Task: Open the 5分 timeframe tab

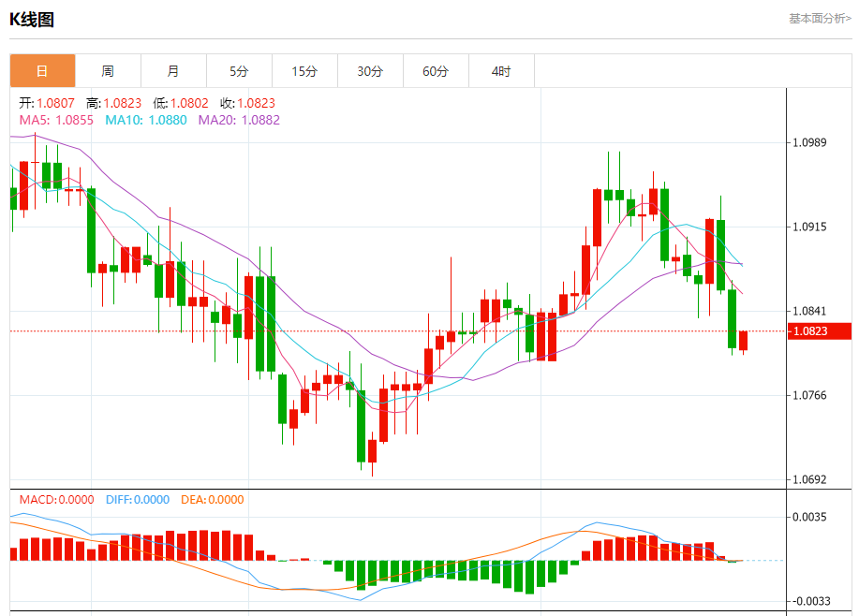Action: click(240, 70)
